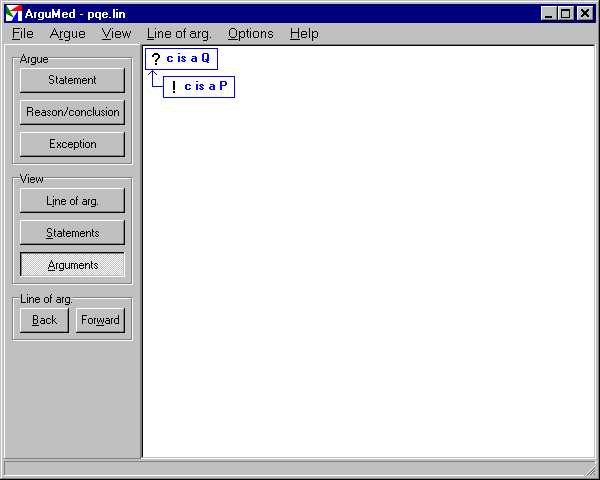Click the question mark on 'c is a Q'
Image resolution: width=600 pixels, height=480 pixels.
coord(155,59)
